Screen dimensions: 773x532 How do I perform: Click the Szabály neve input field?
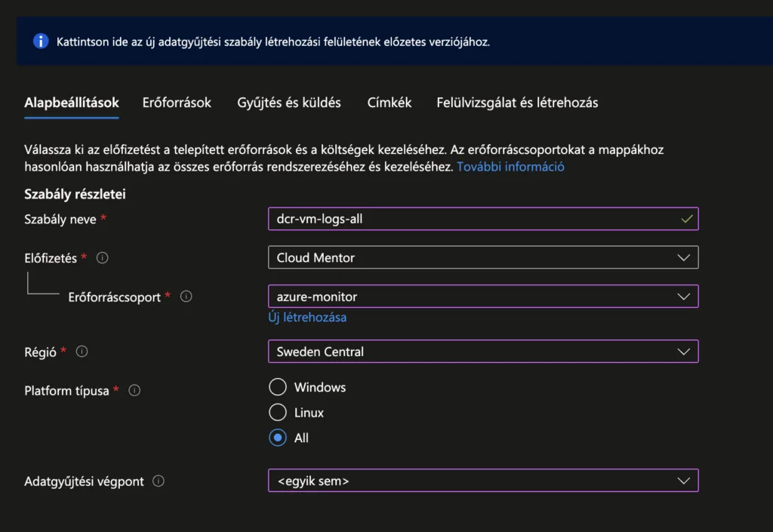pos(468,219)
